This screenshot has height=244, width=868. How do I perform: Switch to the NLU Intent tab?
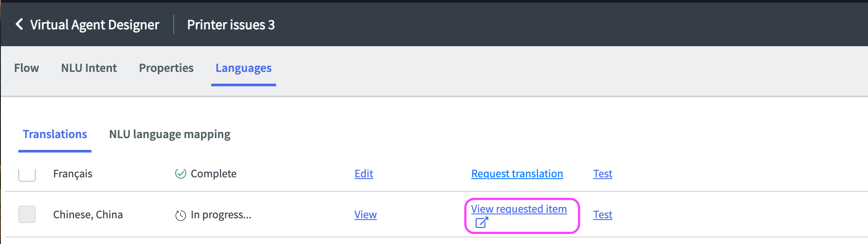[x=89, y=68]
